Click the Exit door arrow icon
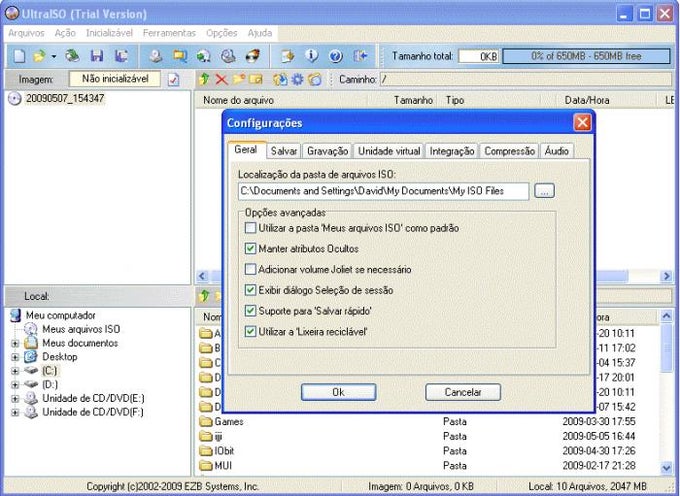This screenshot has width=680, height=496. (360, 56)
